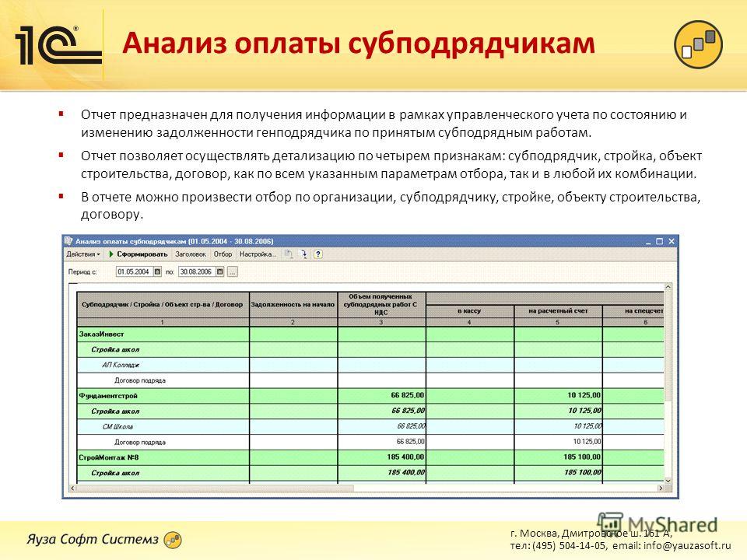Click 185 100,00 in the СтройМонтаж №8 row
Viewport: 747px width, 560px height.
(582, 457)
